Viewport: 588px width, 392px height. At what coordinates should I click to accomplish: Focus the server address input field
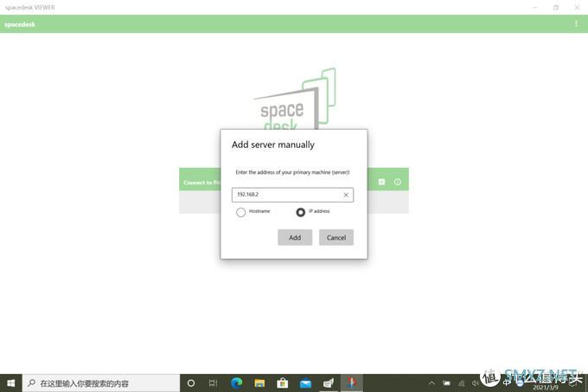(292, 195)
